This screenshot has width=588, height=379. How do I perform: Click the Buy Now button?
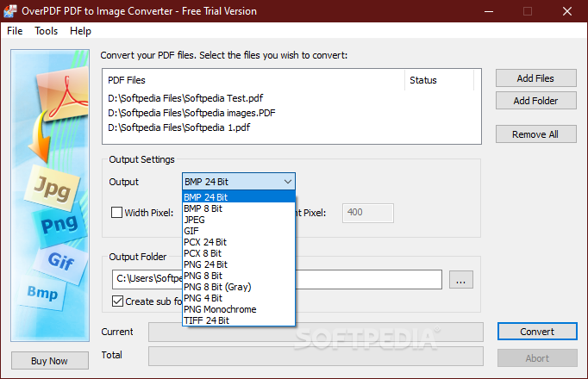point(50,361)
